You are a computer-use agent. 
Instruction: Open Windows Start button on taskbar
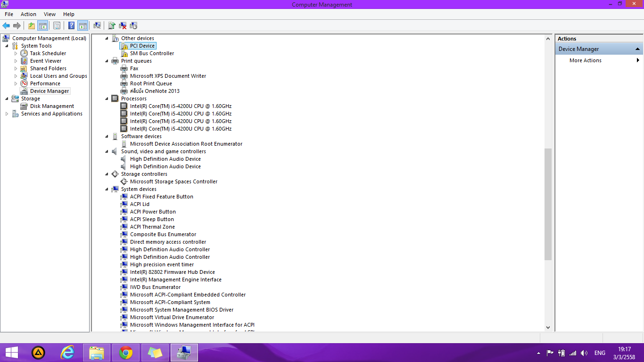(12, 353)
